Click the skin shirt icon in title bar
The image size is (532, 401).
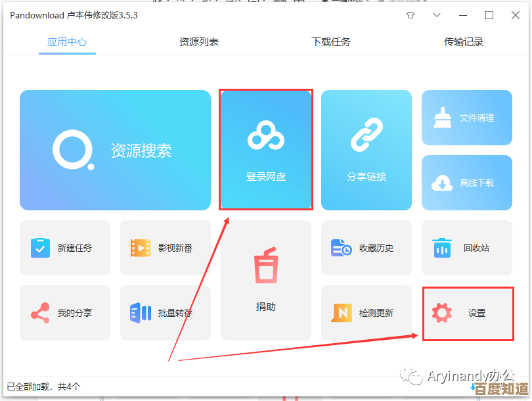coord(411,15)
